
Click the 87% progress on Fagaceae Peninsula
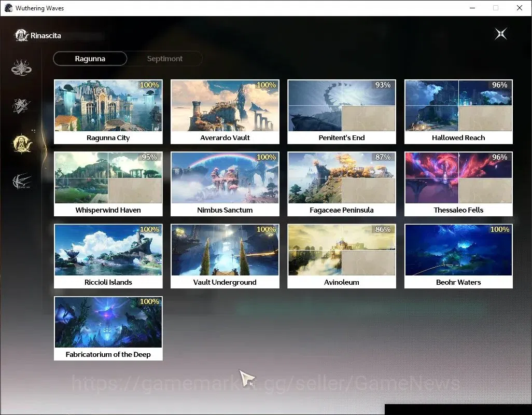[x=383, y=157]
